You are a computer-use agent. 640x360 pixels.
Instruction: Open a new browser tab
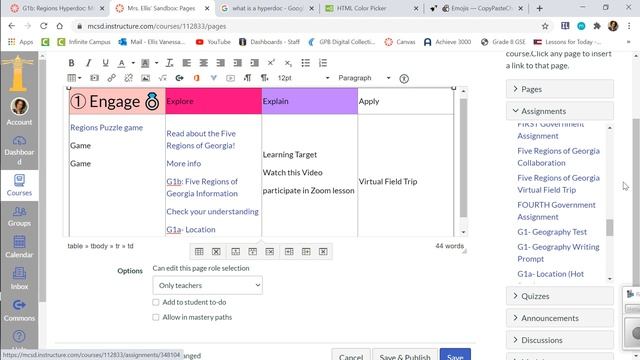click(540, 8)
